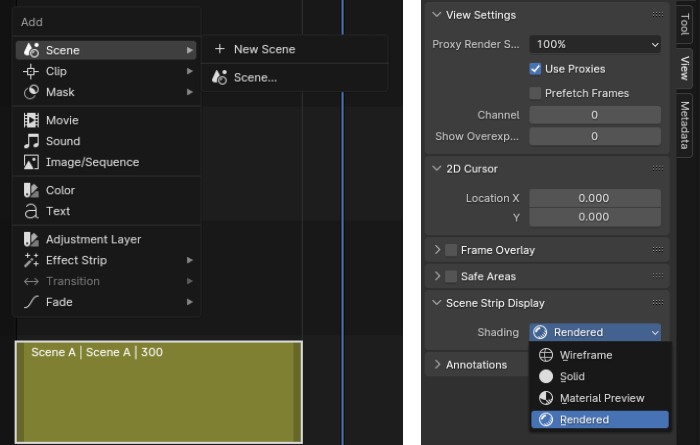Click the Sound music note icon

(31, 141)
